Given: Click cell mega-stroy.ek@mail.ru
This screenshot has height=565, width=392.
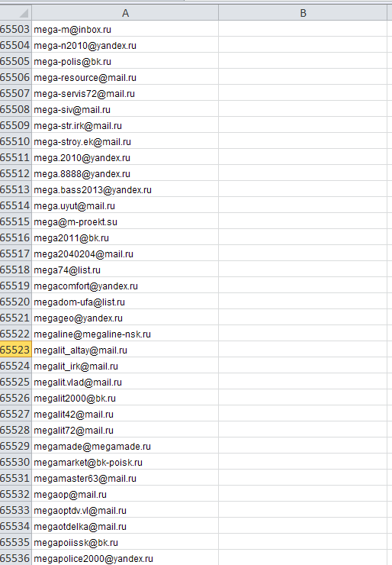Looking at the screenshot, I should (x=125, y=141).
